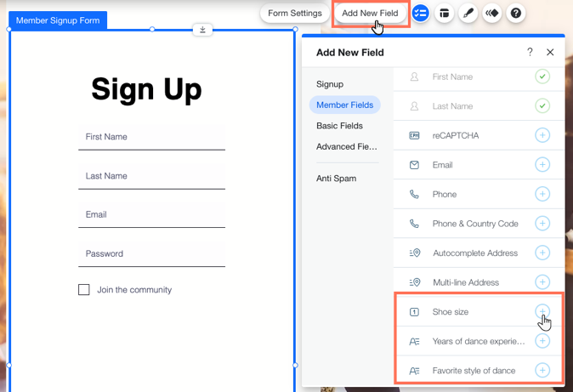573x392 pixels.
Task: Click the Favorite style of dance label
Action: (474, 371)
